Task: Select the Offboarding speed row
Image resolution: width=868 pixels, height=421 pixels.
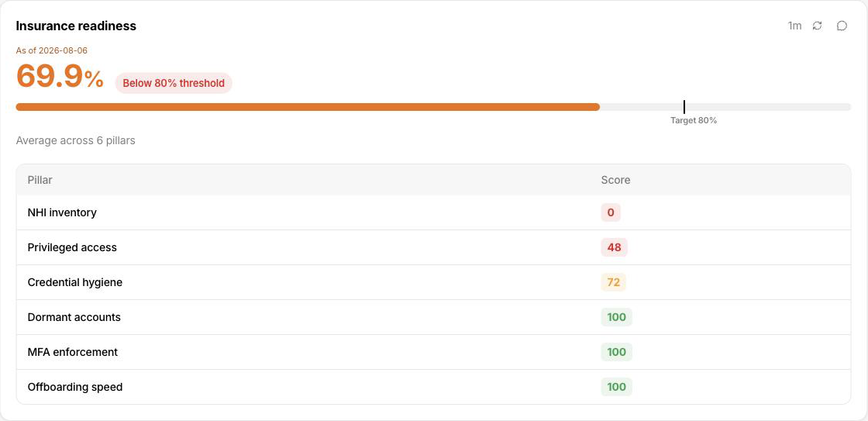Action: pyautogui.click(x=433, y=387)
